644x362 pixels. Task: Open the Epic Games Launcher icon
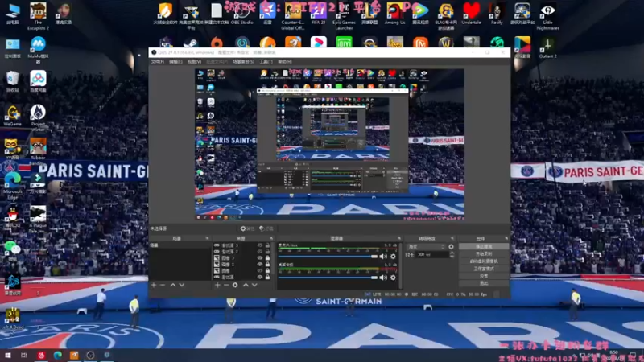click(x=344, y=16)
